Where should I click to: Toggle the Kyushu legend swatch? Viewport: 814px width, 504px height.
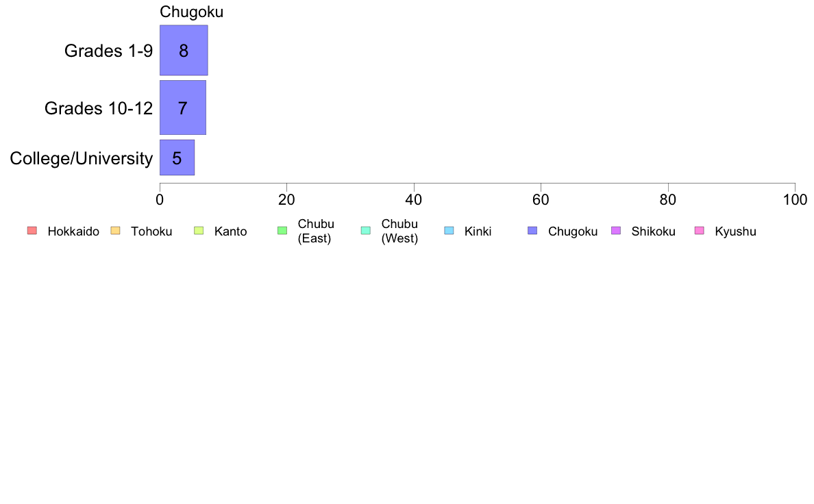point(700,231)
